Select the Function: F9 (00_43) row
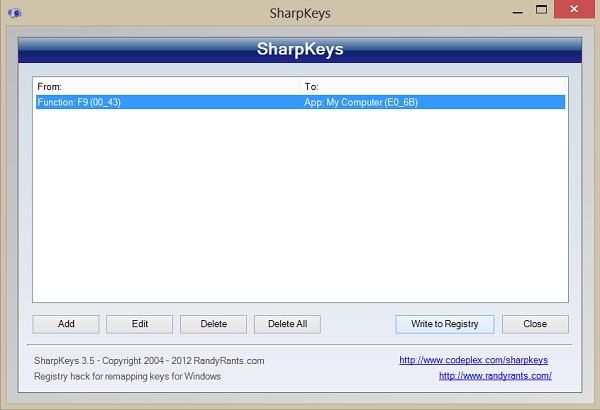 pos(300,102)
